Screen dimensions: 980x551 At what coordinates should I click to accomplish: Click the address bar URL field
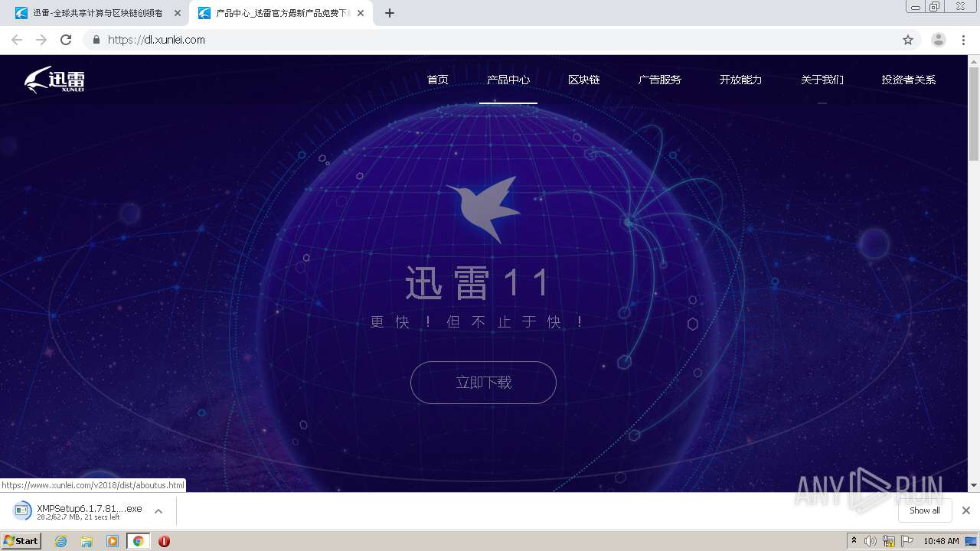pyautogui.click(x=490, y=40)
